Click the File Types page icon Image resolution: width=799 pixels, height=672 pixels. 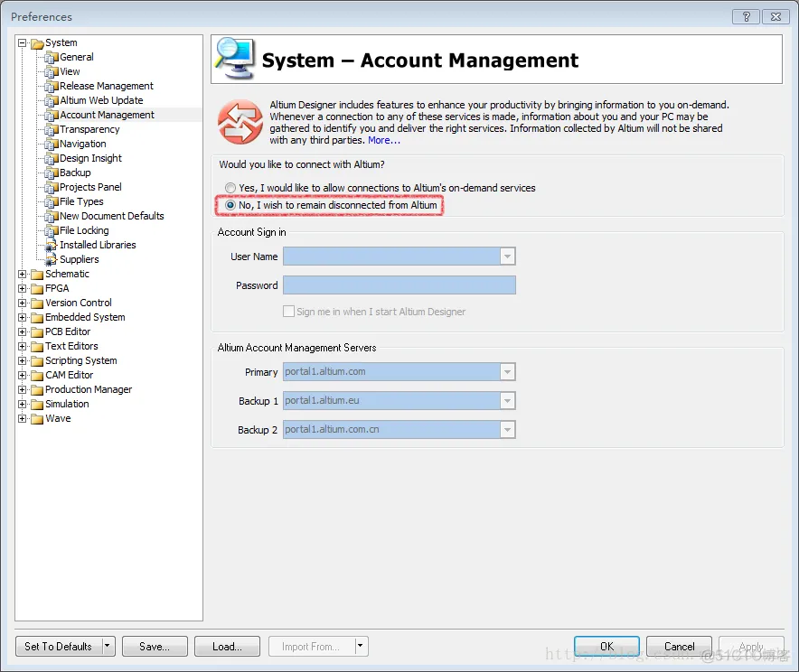click(x=52, y=202)
